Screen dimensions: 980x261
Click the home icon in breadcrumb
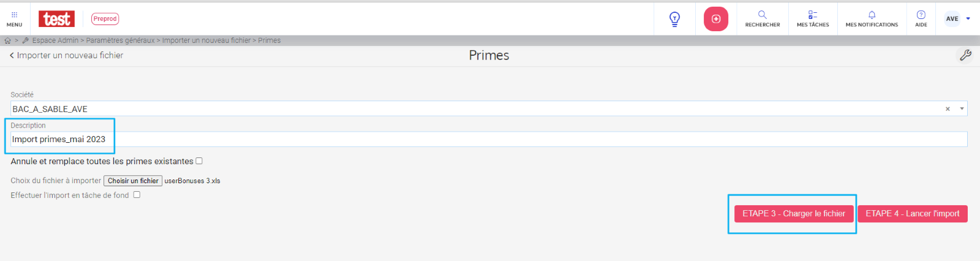tap(8, 40)
